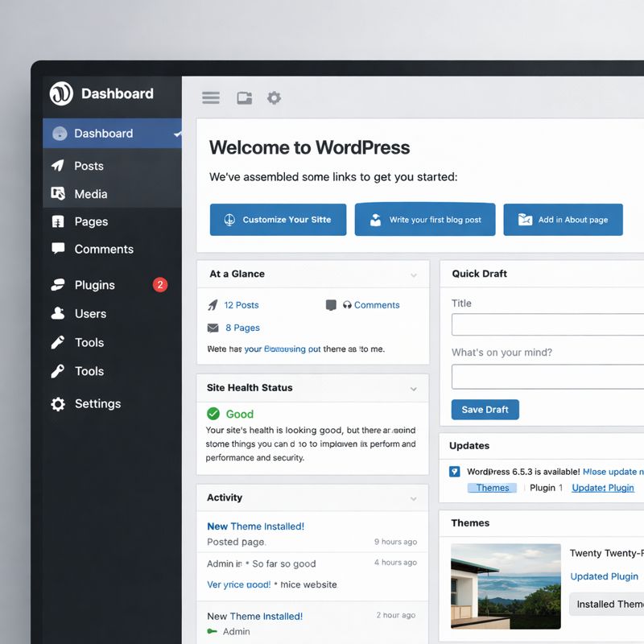
Task: Open the 12 Posts link
Action: [242, 305]
